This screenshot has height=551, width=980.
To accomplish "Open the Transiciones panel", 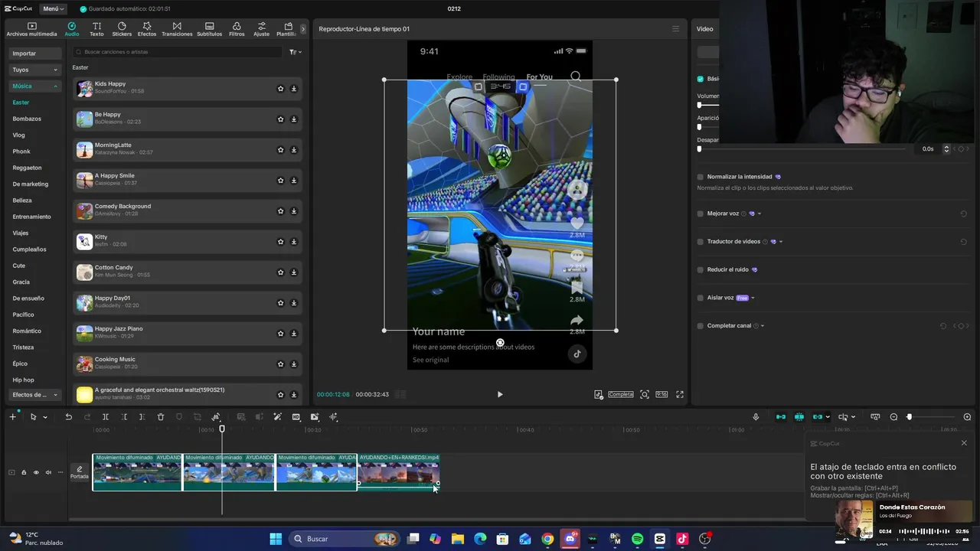I will (177, 29).
